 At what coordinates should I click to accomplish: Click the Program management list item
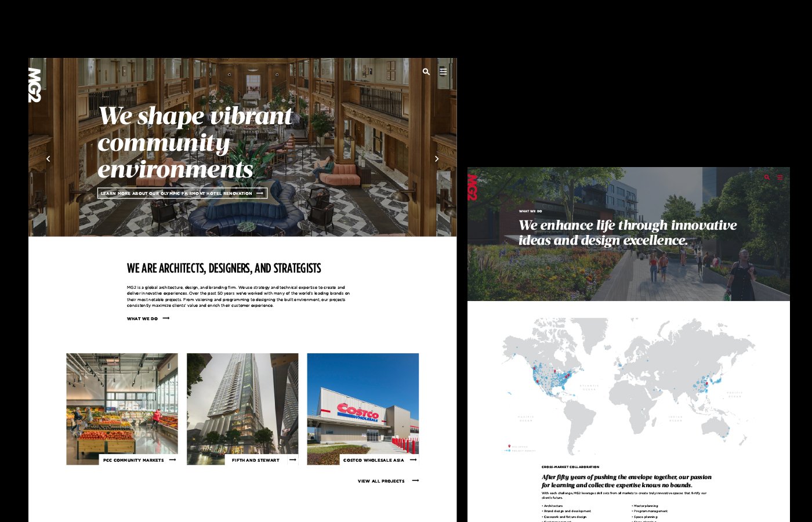650,511
